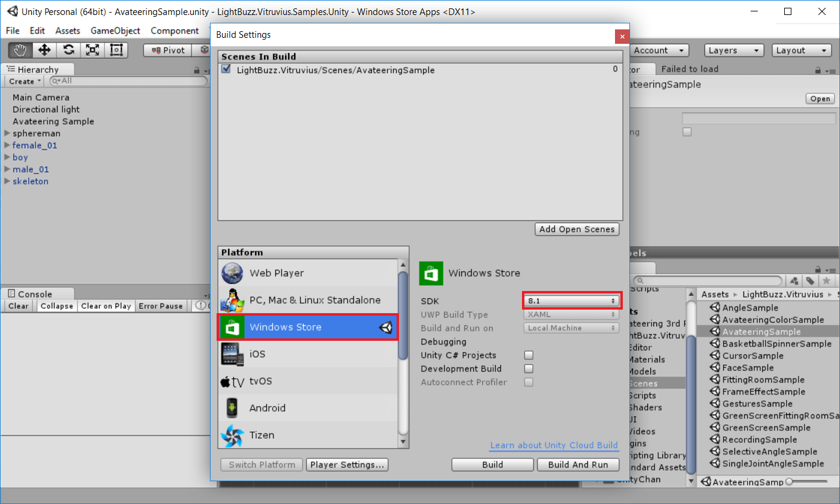Open the Build and Run on dropdown
Screen dimensions: 840x504
[x=571, y=328]
